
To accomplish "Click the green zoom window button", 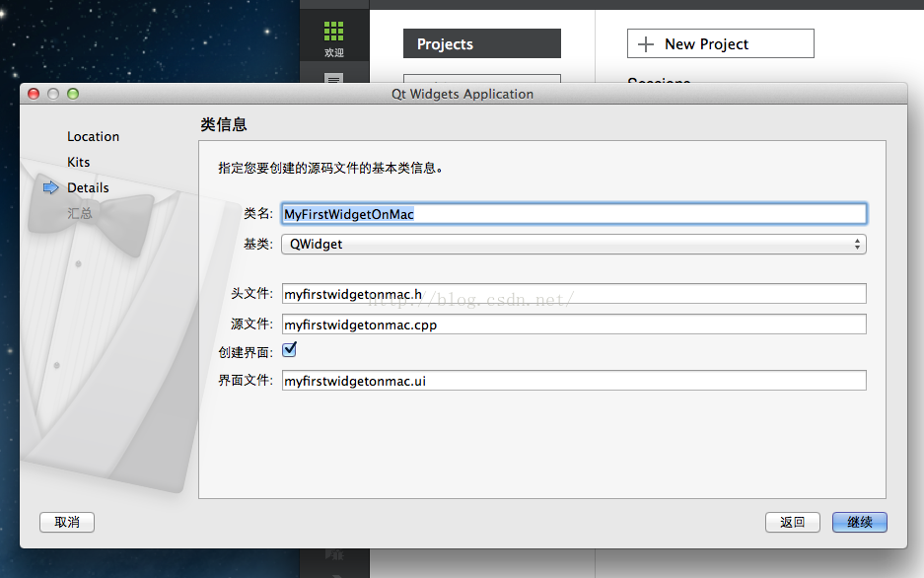I will [73, 94].
